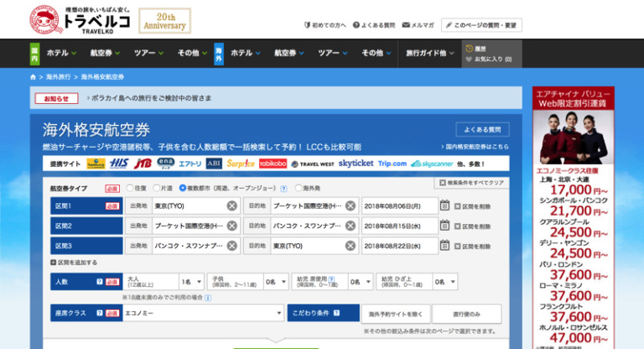Clear the 区間3 departure バンコク field

[232, 246]
